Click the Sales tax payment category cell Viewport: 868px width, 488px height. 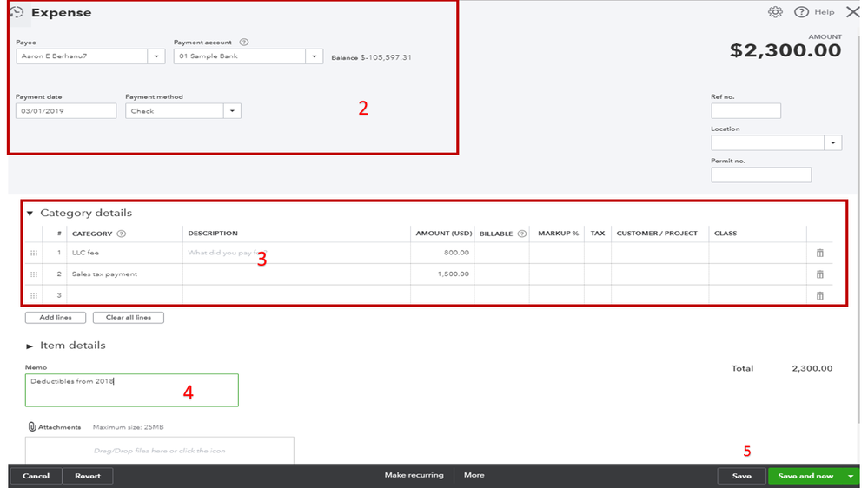coord(124,274)
